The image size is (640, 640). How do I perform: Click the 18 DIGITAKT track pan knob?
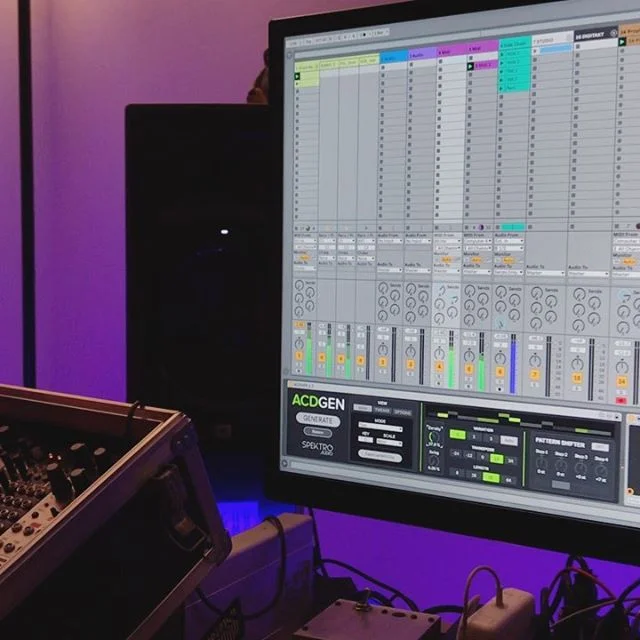coord(577,363)
